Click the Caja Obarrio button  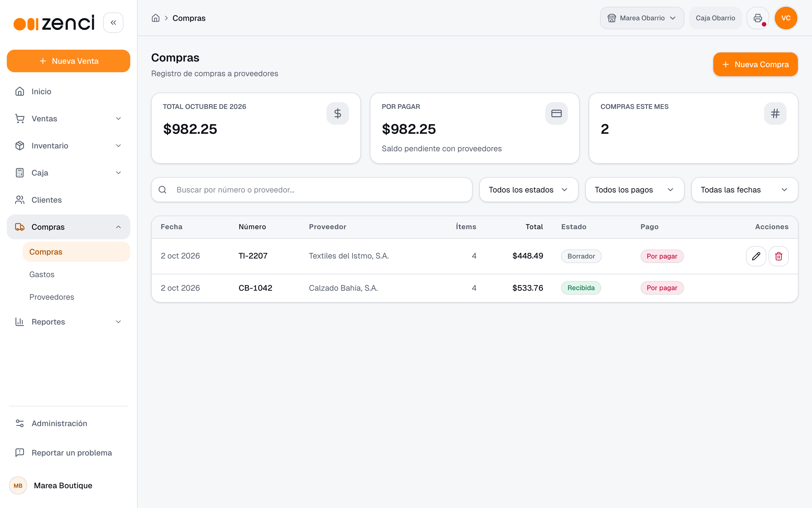point(715,18)
